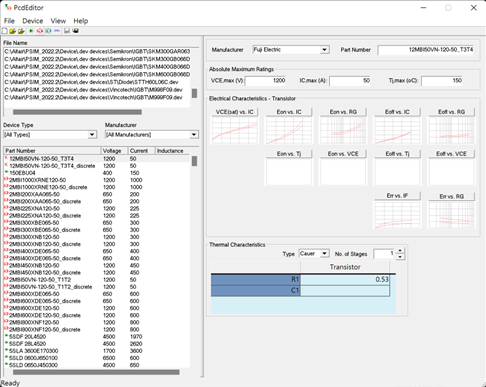
Task: Click the New file toolbar icon
Action: coord(4,31)
